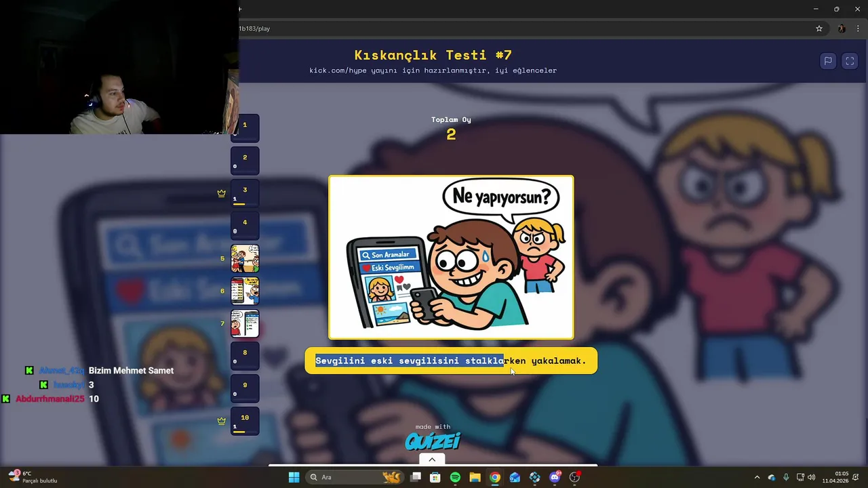Open network settings tray icon
This screenshot has width=868, height=488.
click(800, 477)
